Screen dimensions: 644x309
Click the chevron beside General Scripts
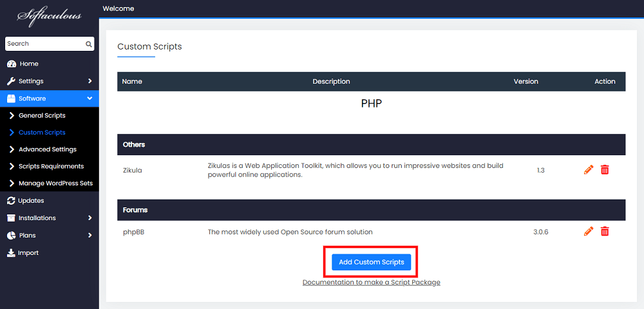pyautogui.click(x=12, y=116)
